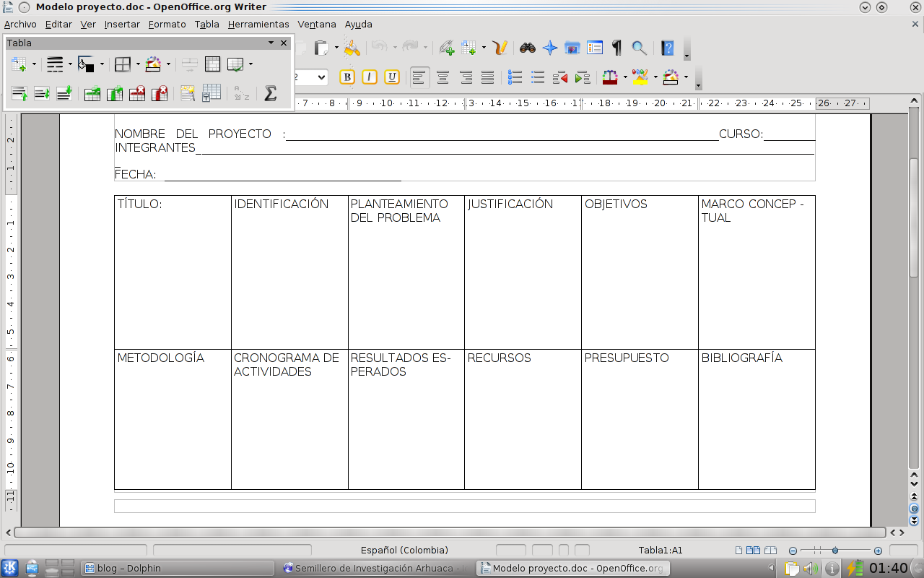The width and height of the screenshot is (924, 578).
Task: Click the Insert Column icon
Action: click(115, 93)
